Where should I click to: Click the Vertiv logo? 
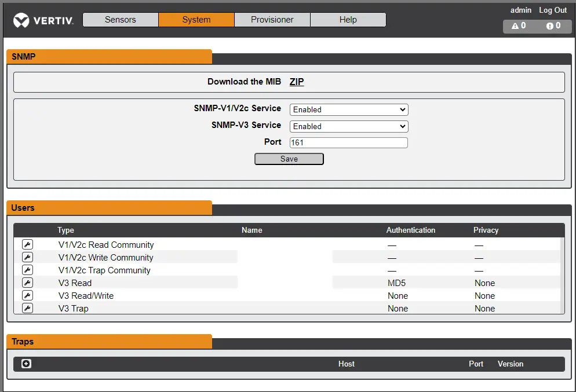(x=43, y=21)
